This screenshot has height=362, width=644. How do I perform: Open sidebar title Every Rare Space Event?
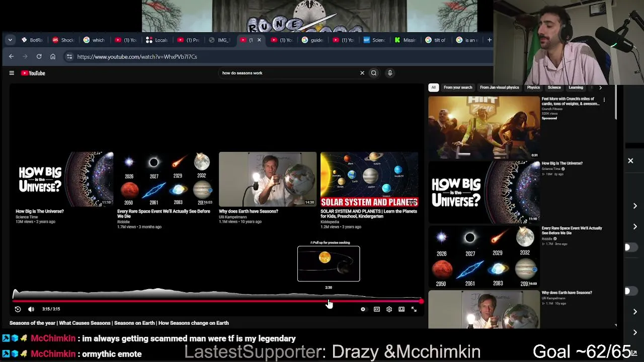click(572, 230)
